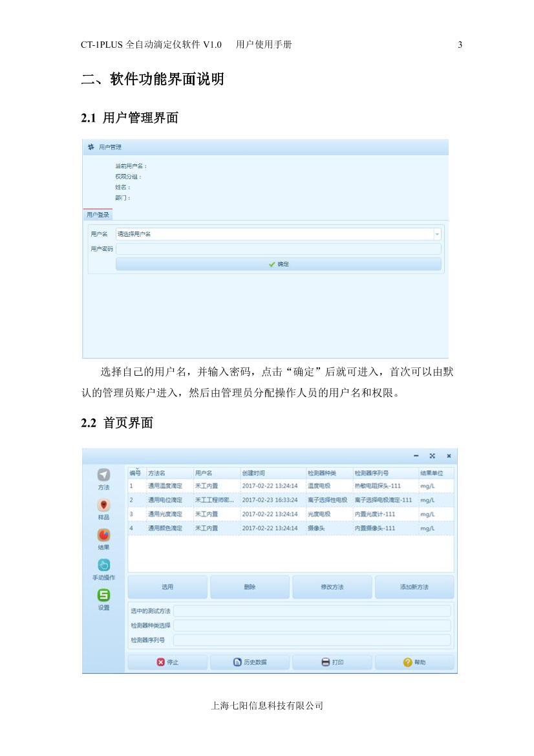This screenshot has width=534, height=756.
Task: Click the 删除 button
Action: point(250,587)
